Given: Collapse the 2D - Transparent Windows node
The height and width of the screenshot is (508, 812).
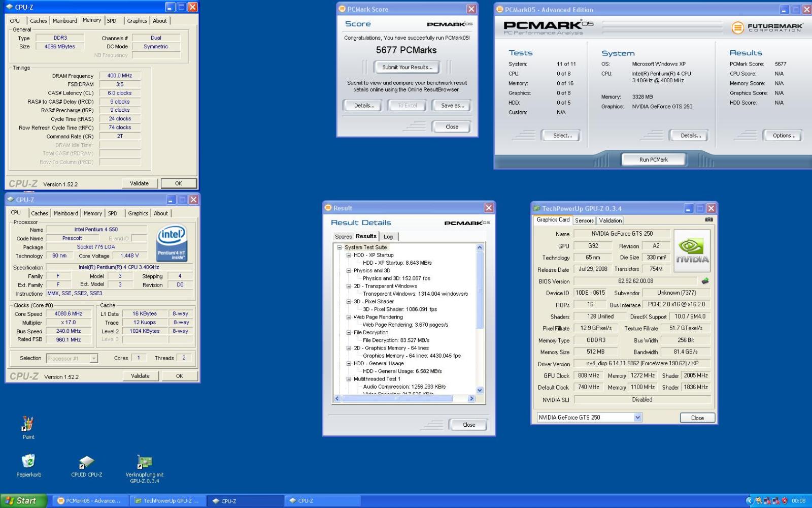Looking at the screenshot, I should (349, 286).
